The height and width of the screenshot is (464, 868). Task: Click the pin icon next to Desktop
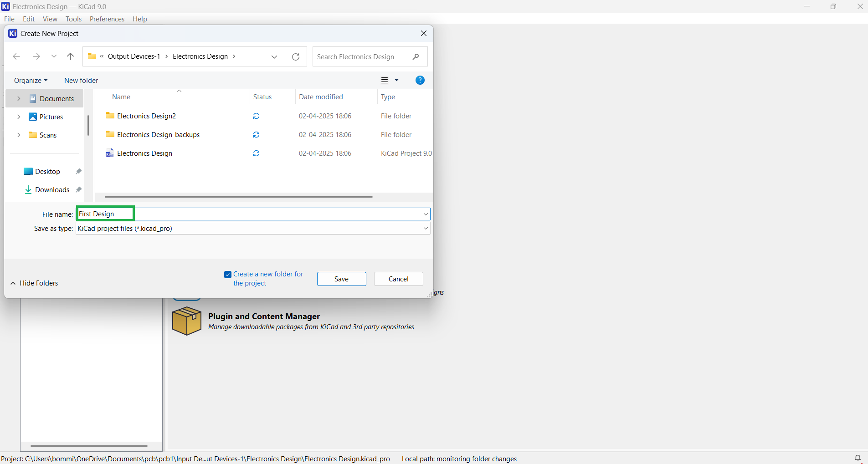coord(78,171)
